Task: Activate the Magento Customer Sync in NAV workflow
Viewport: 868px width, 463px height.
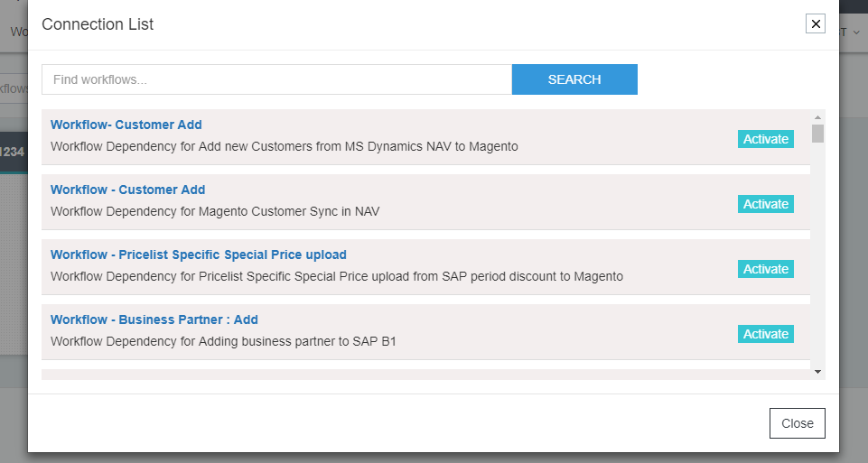Action: (x=765, y=204)
